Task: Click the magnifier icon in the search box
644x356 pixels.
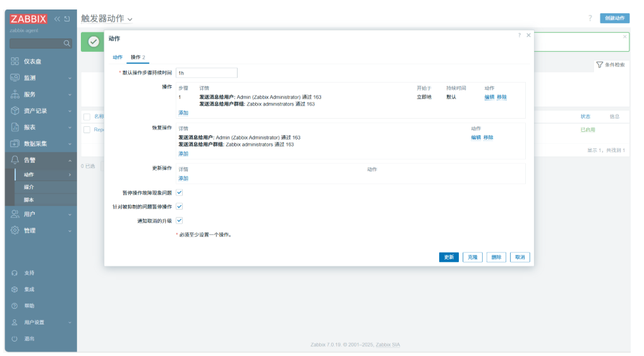Action: 66,44
